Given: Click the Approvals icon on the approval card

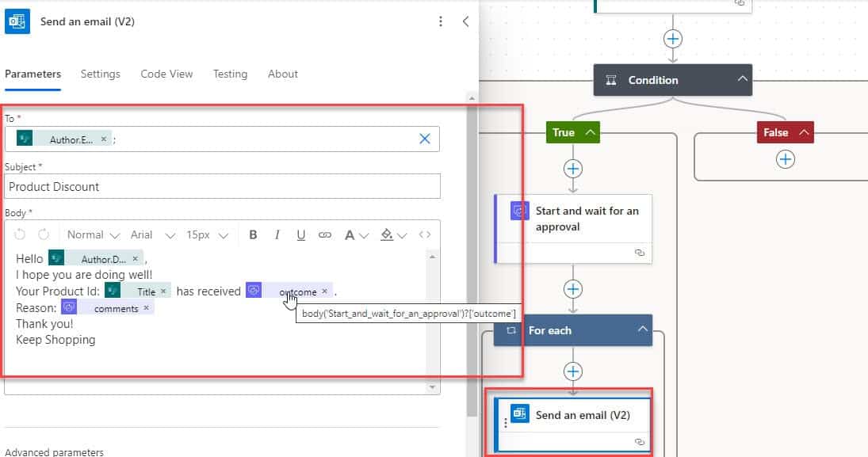Looking at the screenshot, I should click(x=519, y=211).
